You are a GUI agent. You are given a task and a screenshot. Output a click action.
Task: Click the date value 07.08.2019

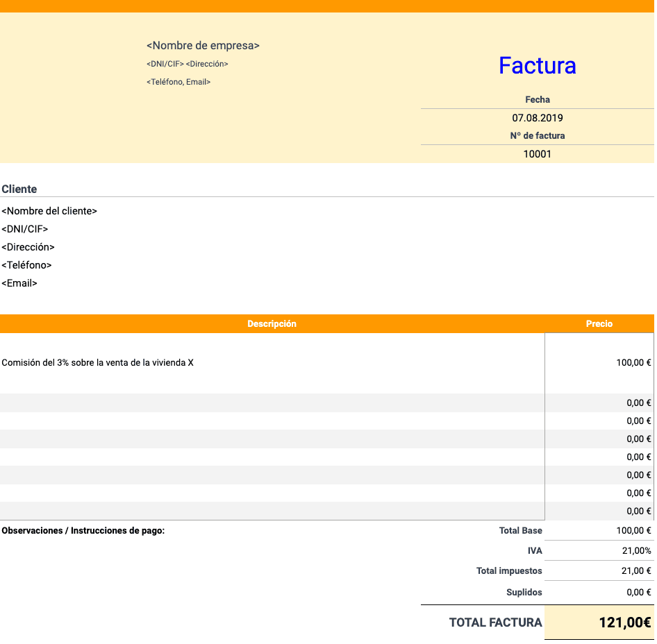[x=537, y=118]
